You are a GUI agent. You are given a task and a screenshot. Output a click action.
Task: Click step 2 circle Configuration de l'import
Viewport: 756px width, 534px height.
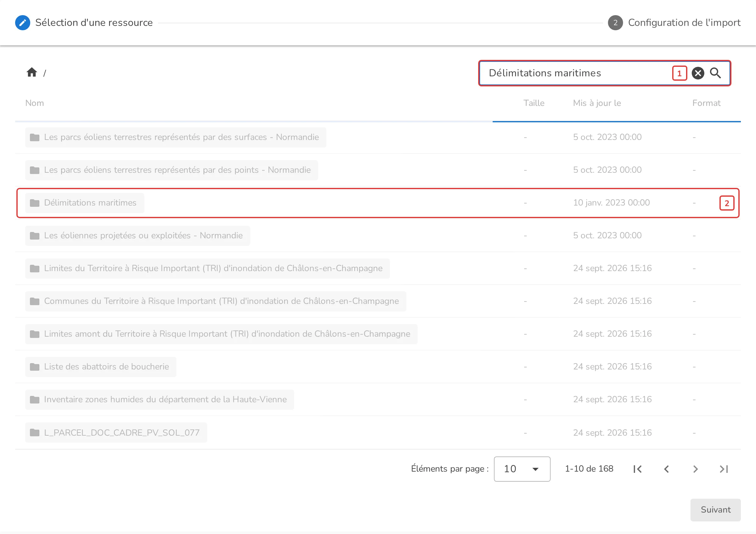click(x=615, y=23)
